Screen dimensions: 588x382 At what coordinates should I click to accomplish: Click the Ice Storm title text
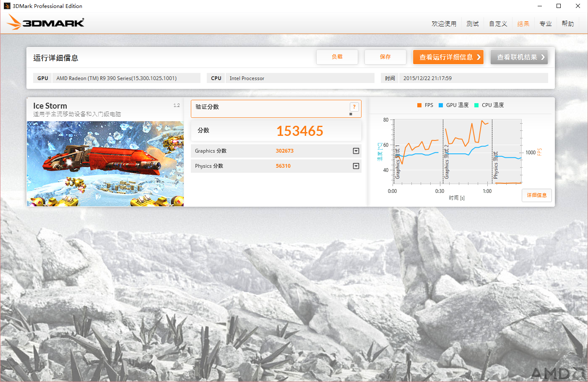50,106
